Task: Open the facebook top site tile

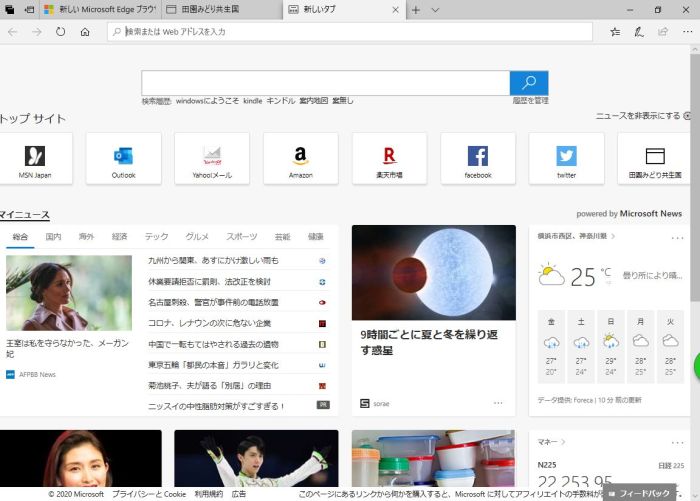Action: point(477,158)
